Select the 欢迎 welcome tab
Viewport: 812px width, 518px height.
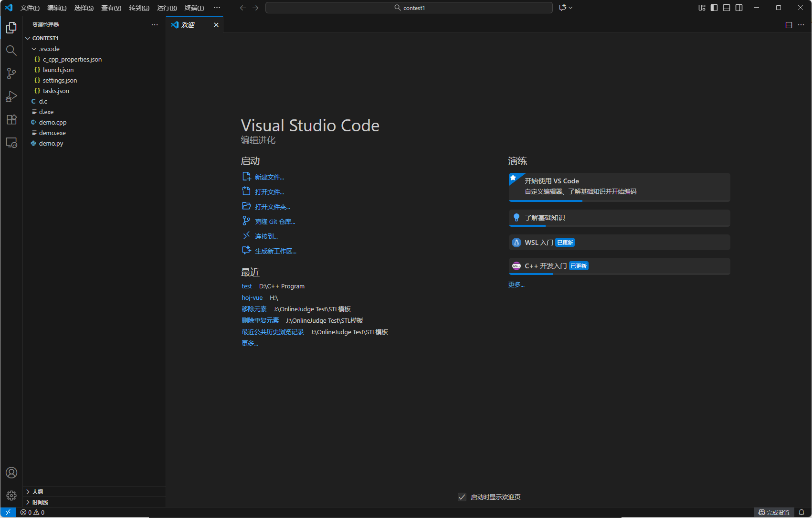click(x=189, y=25)
